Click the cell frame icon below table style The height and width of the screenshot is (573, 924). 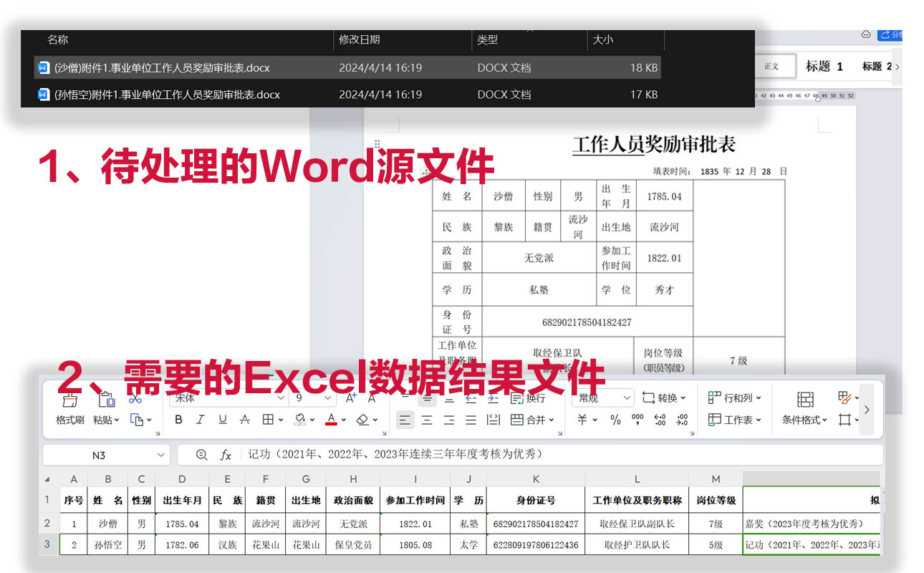(x=844, y=420)
